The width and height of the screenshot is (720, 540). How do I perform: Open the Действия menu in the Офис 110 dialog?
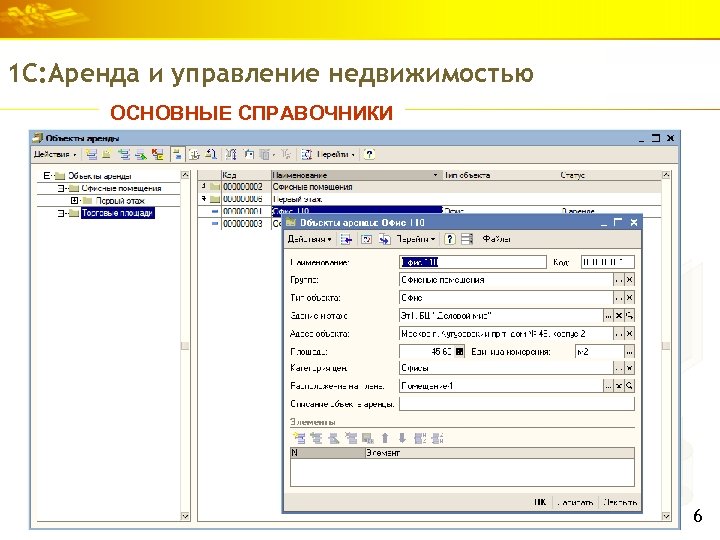click(309, 239)
